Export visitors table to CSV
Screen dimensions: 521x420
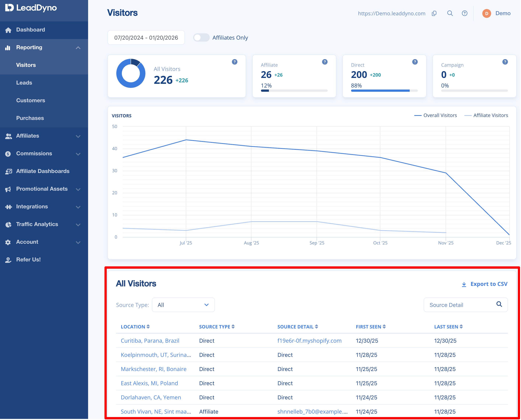485,284
